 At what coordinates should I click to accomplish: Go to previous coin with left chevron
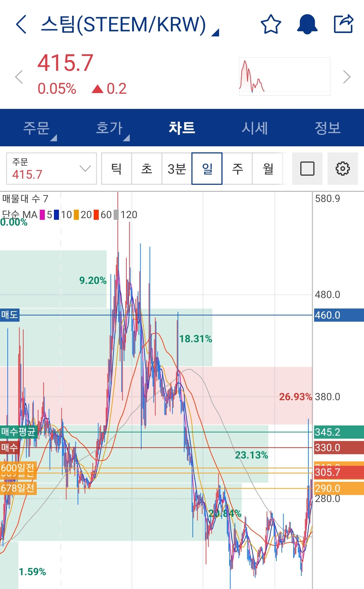(19, 77)
